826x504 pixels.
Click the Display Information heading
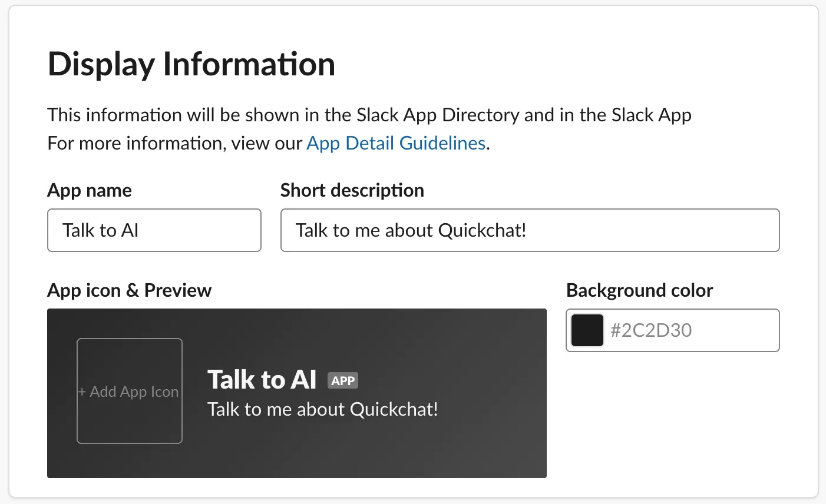click(x=191, y=64)
